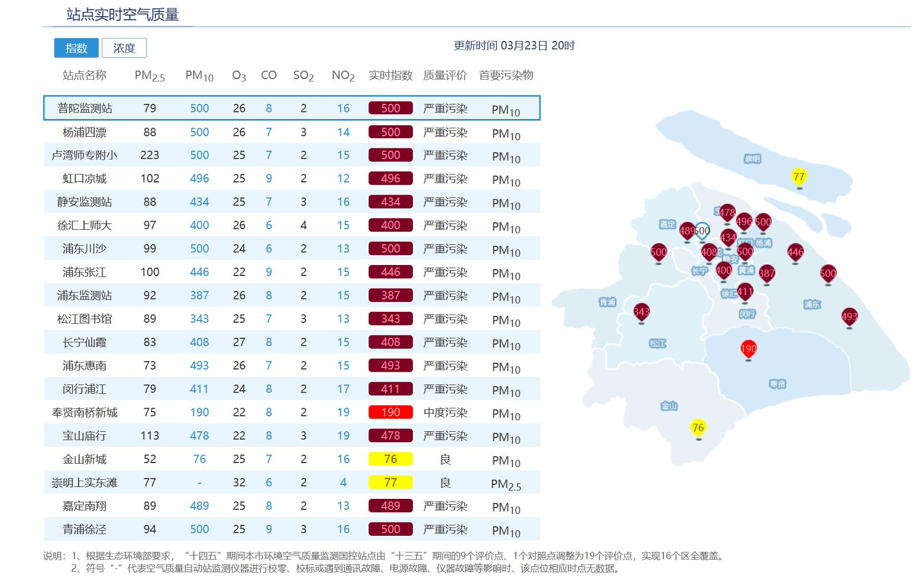The width and height of the screenshot is (924, 582).
Task: Click the red 190 index badge in the table
Action: coord(390,413)
